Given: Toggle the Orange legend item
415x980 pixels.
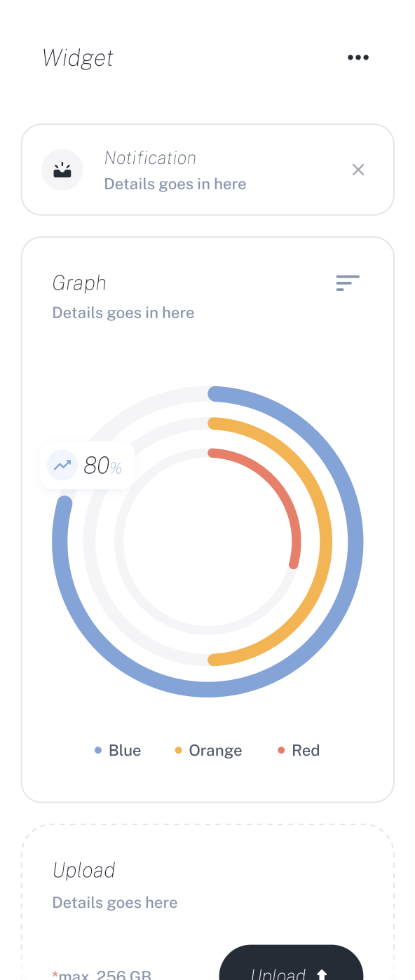Looking at the screenshot, I should (x=208, y=750).
